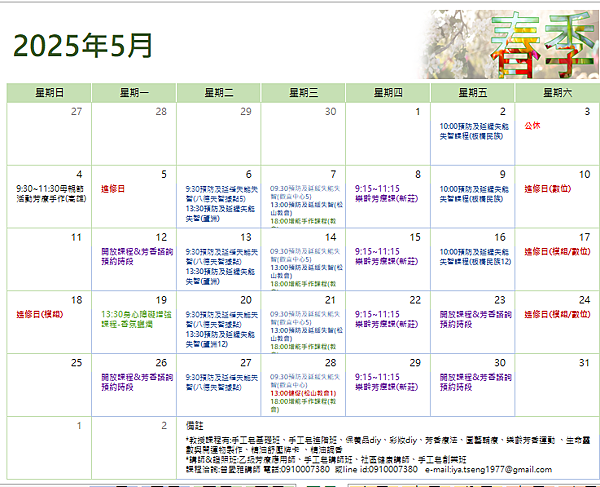Select the 星期一 column header

134,93
